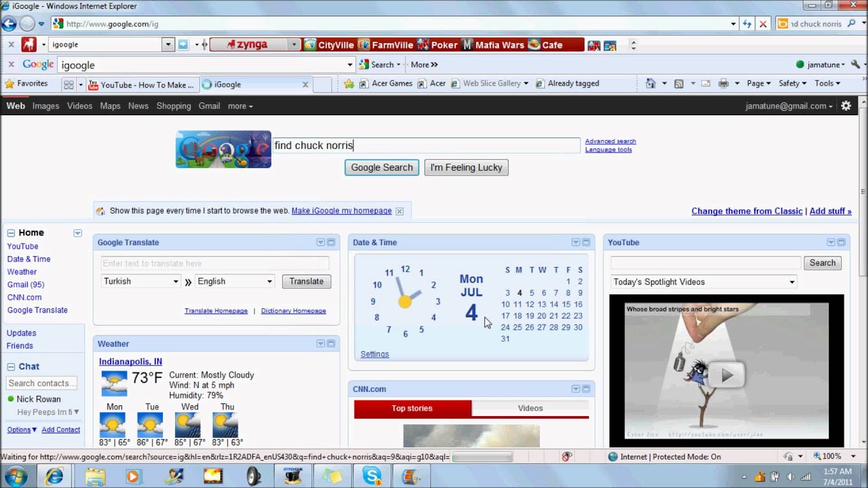Play the YouTube spotlight video
Screen dimensions: 868x488
726,375
